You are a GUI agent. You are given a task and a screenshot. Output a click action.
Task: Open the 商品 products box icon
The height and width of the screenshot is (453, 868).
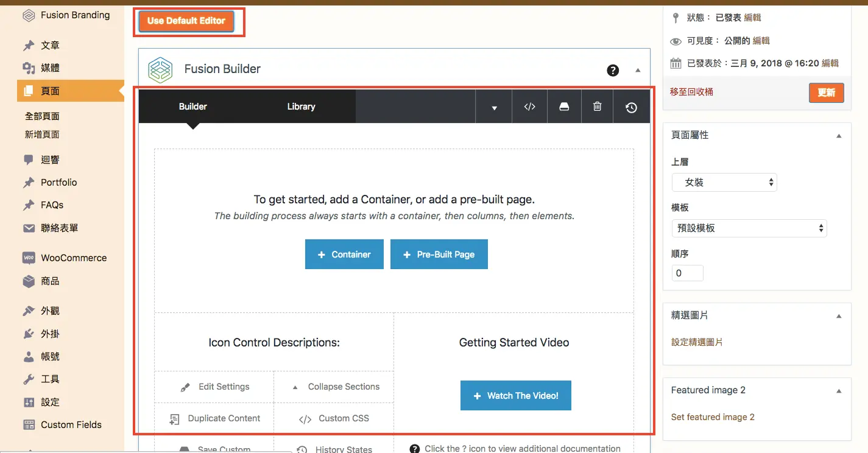29,281
